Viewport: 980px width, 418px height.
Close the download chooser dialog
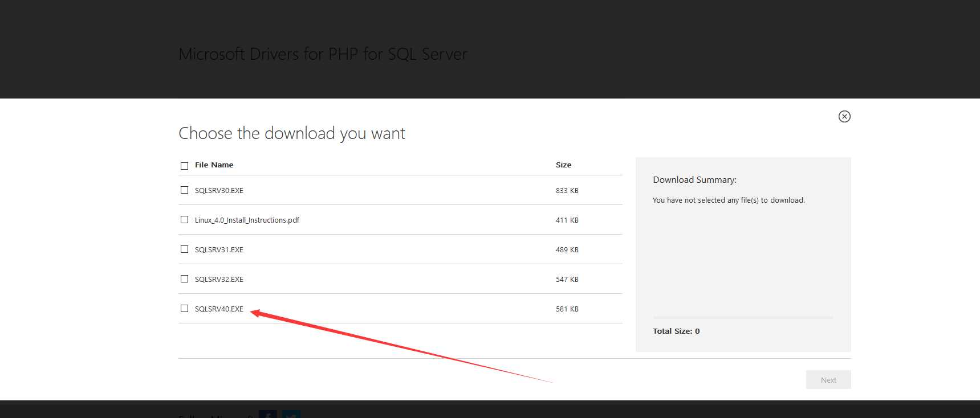click(x=844, y=116)
